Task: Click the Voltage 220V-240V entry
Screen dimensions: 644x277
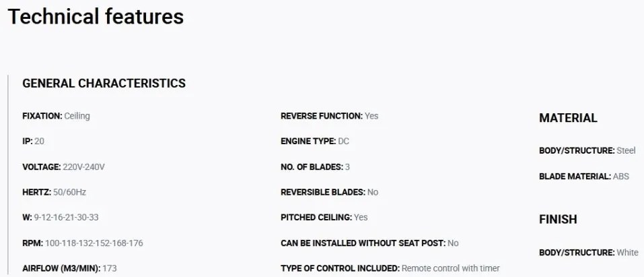Action: (64, 167)
